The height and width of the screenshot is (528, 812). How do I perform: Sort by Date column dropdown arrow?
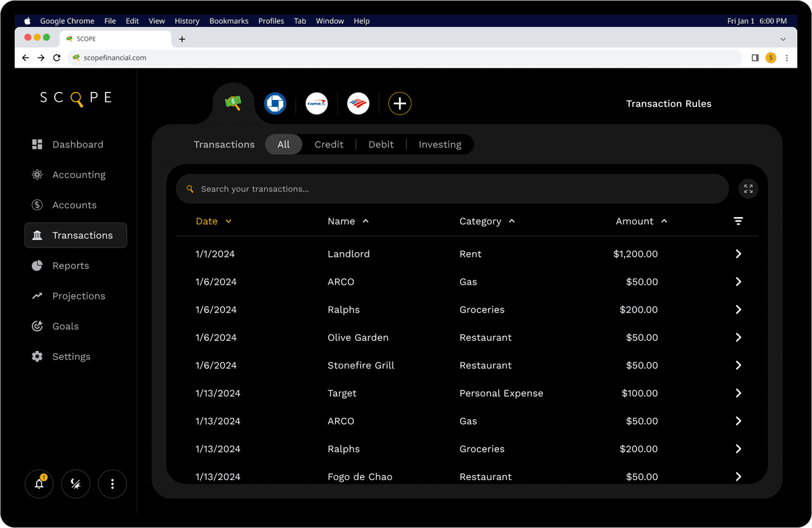point(229,221)
